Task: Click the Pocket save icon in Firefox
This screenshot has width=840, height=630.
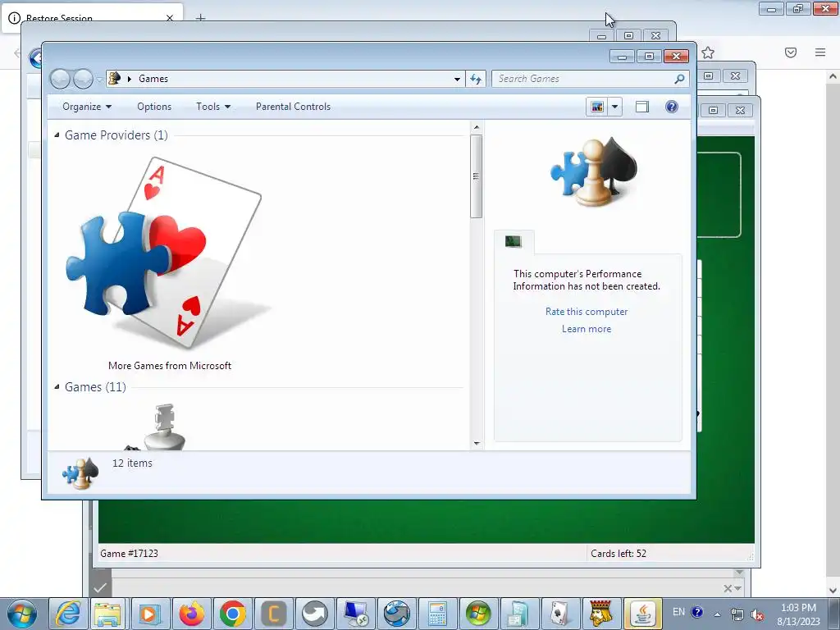Action: 791,52
